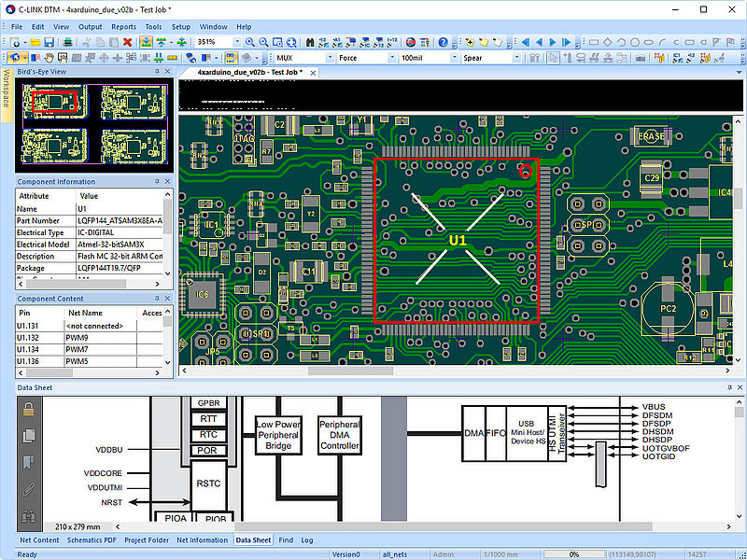Click the yellow ruler measure icon
The width and height of the screenshot is (747, 560).
[x=173, y=58]
